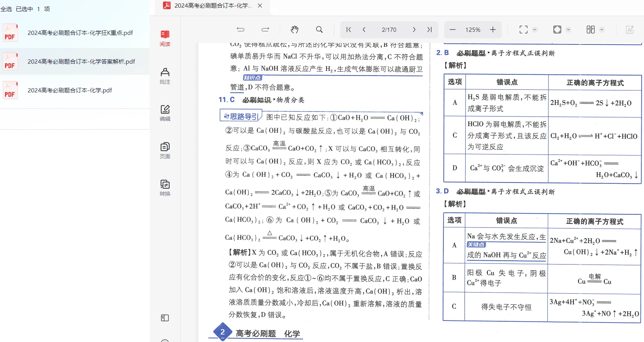Click 全选 to select all files
The image size is (644, 342).
point(6,9)
